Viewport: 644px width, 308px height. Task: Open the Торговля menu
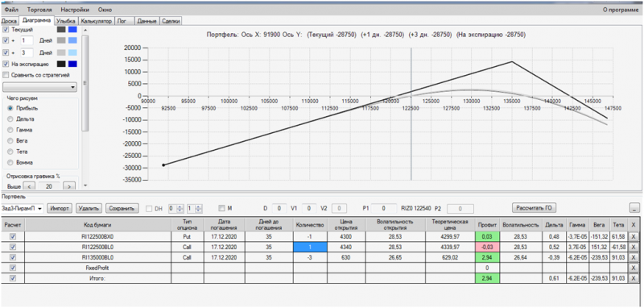click(x=38, y=9)
